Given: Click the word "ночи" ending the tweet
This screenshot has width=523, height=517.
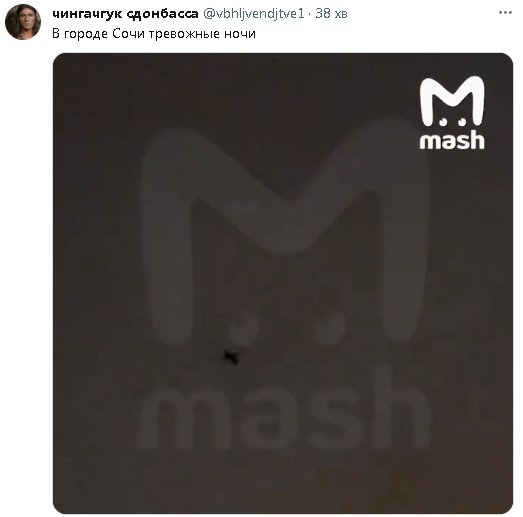Looking at the screenshot, I should tap(240, 34).
